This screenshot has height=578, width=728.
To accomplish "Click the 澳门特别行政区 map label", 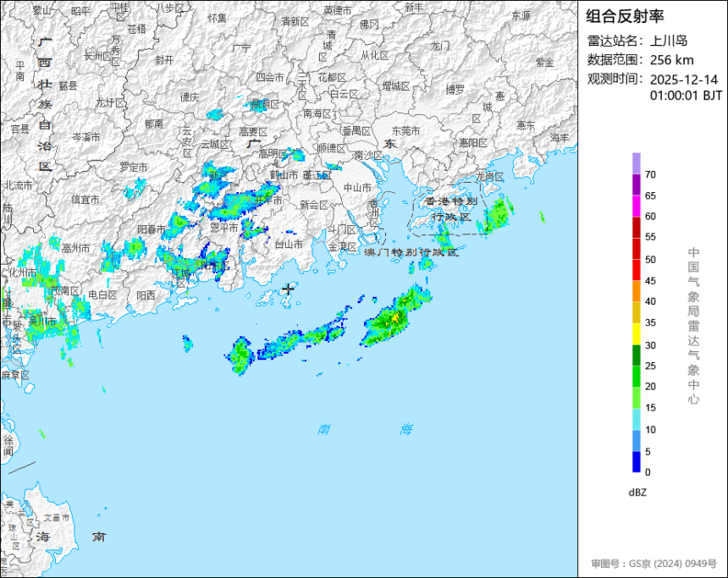I will point(411,252).
